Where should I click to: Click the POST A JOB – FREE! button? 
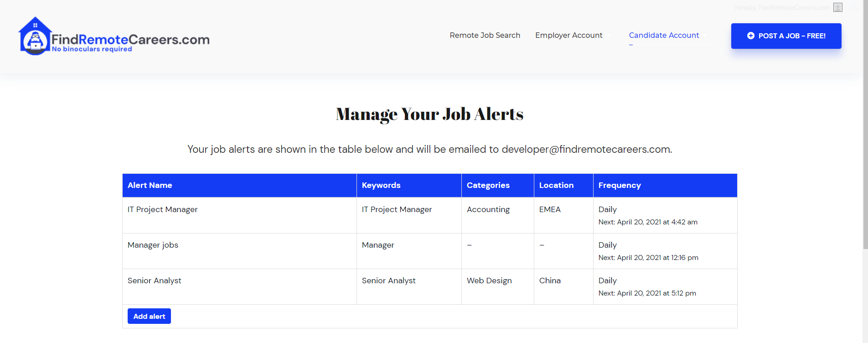click(x=786, y=36)
